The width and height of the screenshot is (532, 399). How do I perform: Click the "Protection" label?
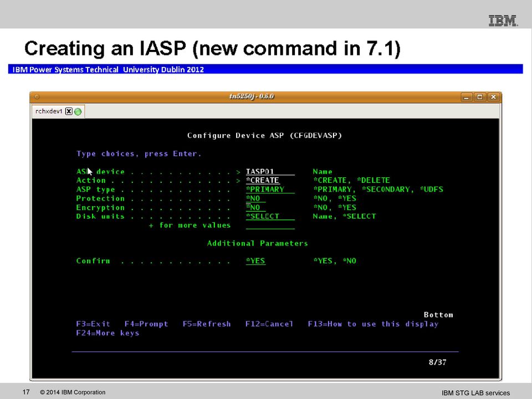point(100,198)
